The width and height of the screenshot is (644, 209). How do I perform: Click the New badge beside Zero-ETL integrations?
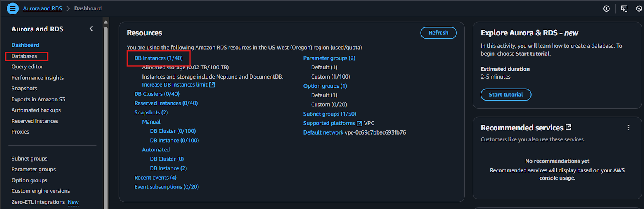[73, 202]
